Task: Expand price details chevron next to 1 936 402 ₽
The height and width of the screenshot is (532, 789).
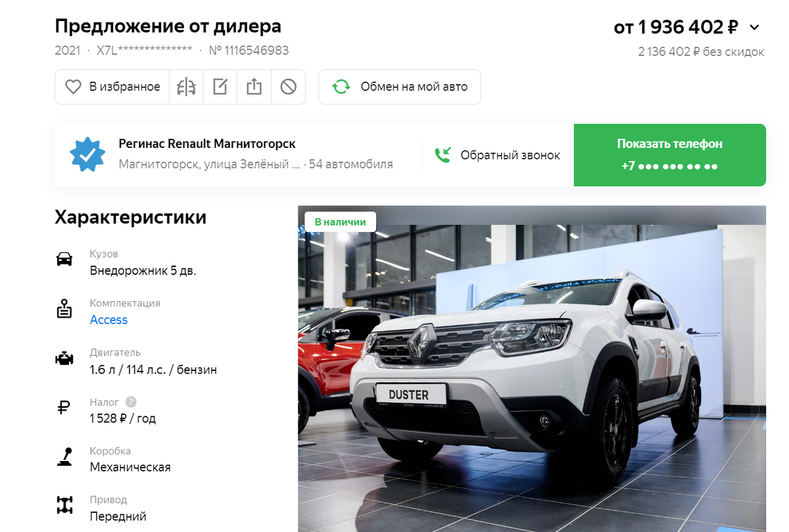Action: [x=755, y=28]
